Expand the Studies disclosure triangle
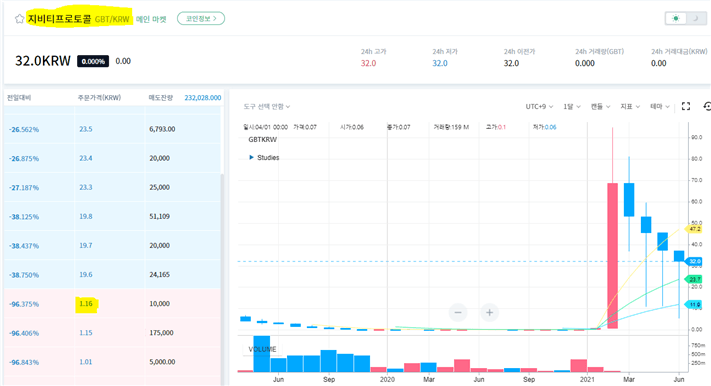Viewport: 711px width, 386px height. pyautogui.click(x=251, y=157)
